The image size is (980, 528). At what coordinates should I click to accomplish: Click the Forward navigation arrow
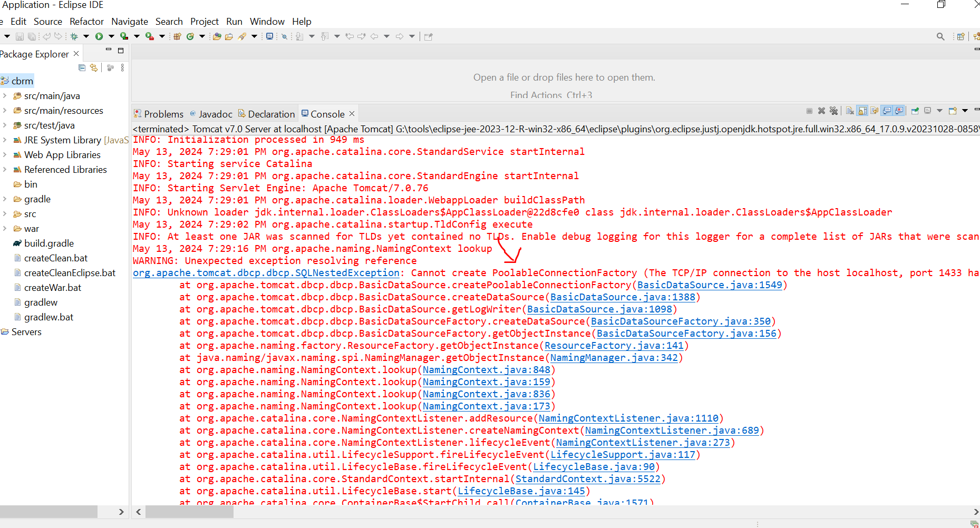400,36
